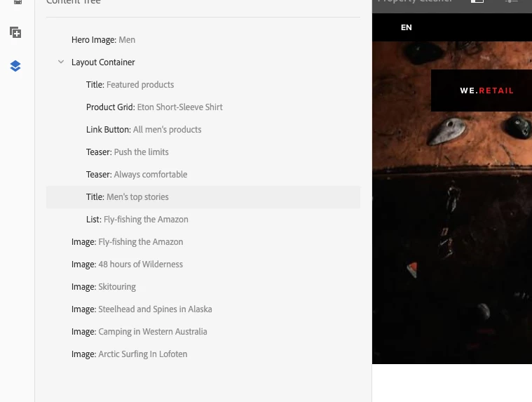Screen dimensions: 532x402
Task: Select Title: Featured products item
Action: tap(203, 85)
